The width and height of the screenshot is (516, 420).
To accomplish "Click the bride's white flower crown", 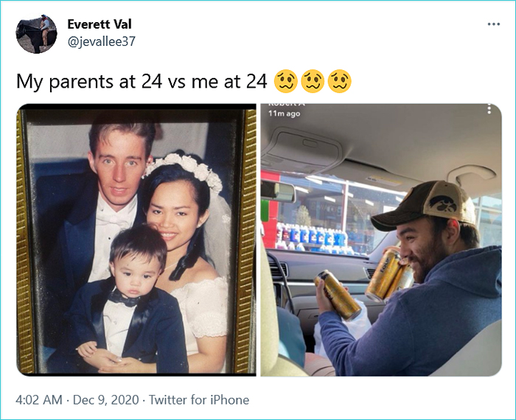I will coord(186,168).
